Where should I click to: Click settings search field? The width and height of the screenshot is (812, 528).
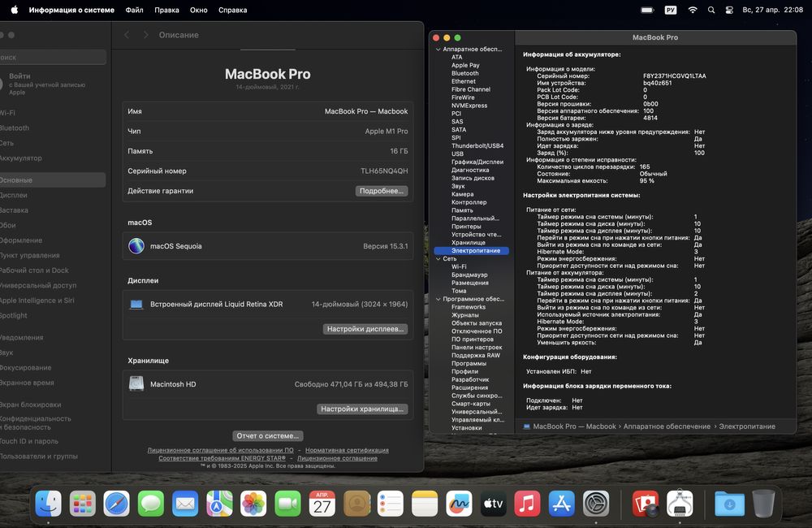point(53,57)
